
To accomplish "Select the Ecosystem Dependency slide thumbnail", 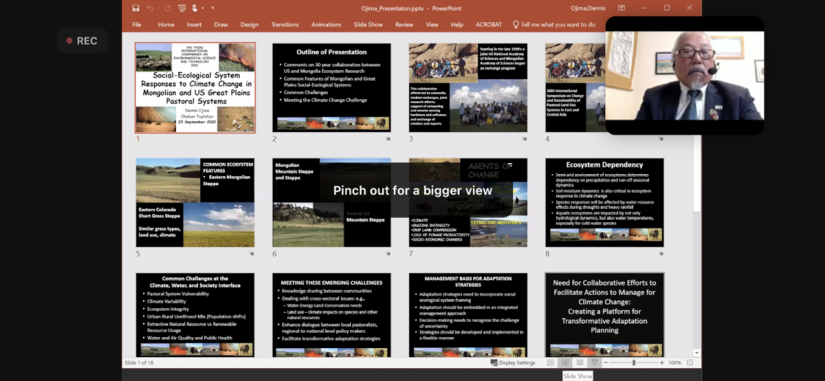I will (x=605, y=203).
